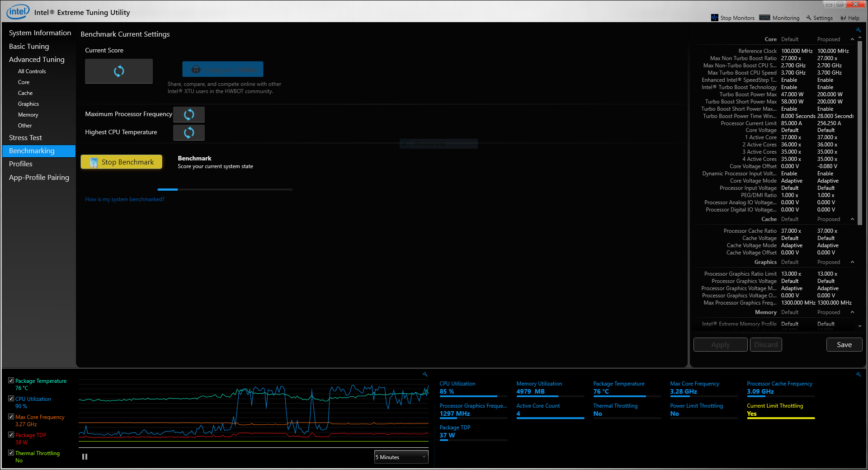Select Core under Advanced Tuning

click(x=24, y=82)
